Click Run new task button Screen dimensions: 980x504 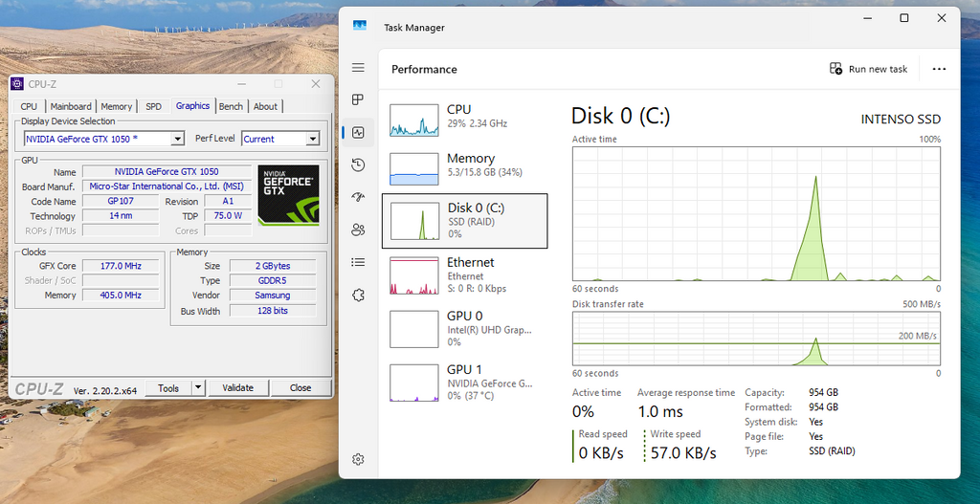tap(869, 69)
